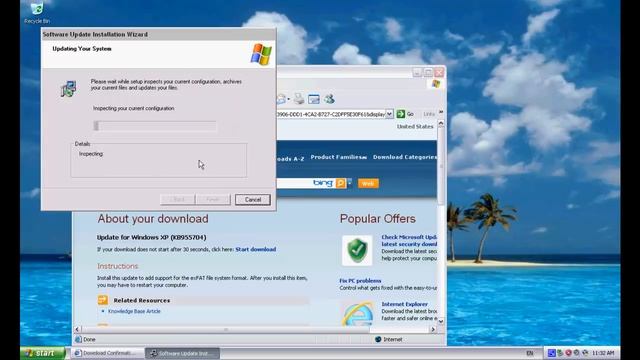Open the Recycle Bin desktop icon
Image resolution: width=640 pixels, height=360 pixels.
tap(37, 12)
